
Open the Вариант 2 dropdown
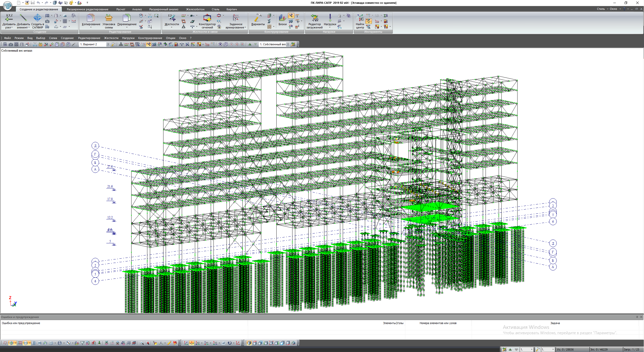tap(108, 45)
